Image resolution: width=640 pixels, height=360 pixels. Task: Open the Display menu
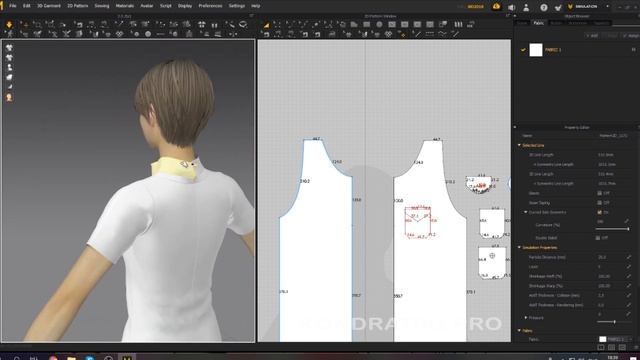pyautogui.click(x=185, y=6)
